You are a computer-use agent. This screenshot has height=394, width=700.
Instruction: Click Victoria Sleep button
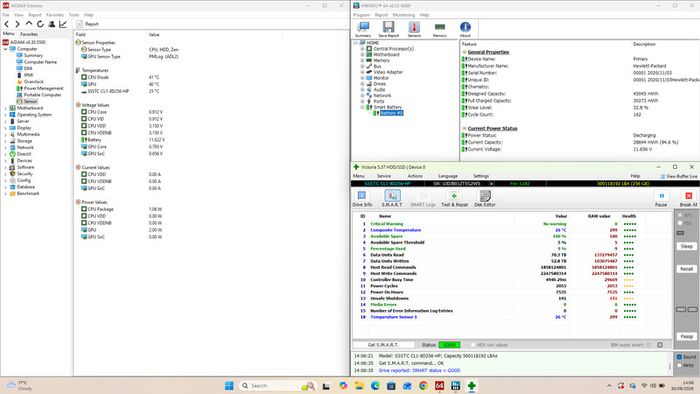[x=686, y=246]
